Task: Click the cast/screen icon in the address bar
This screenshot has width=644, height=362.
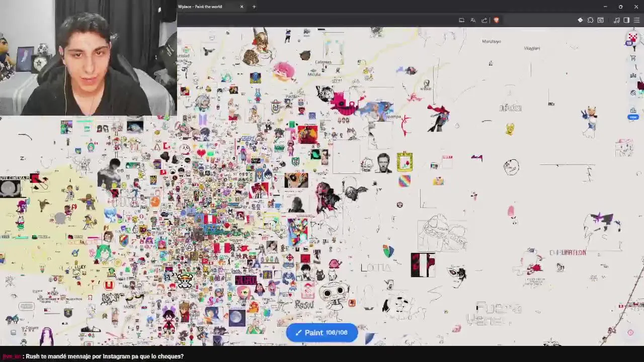Action: pyautogui.click(x=461, y=20)
